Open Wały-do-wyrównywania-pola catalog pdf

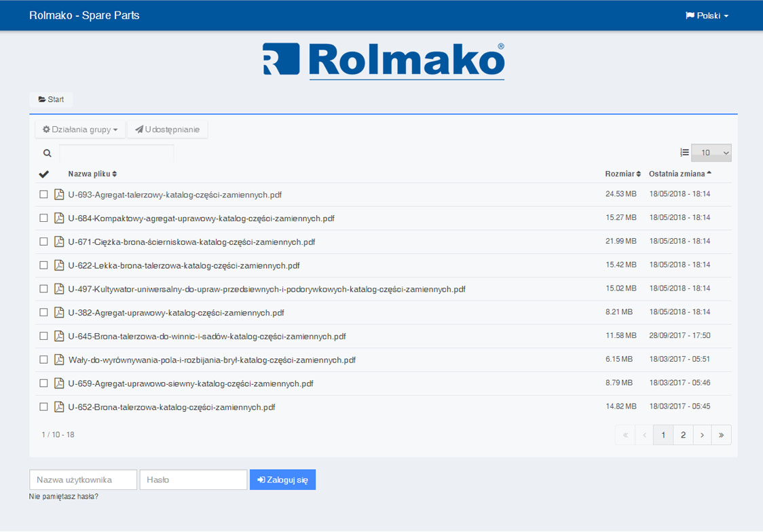212,360
